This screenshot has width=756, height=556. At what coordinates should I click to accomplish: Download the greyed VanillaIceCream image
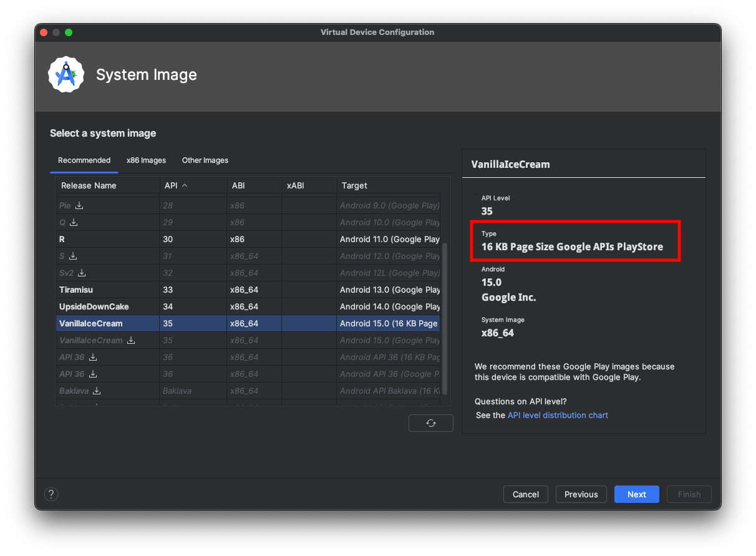pyautogui.click(x=131, y=340)
